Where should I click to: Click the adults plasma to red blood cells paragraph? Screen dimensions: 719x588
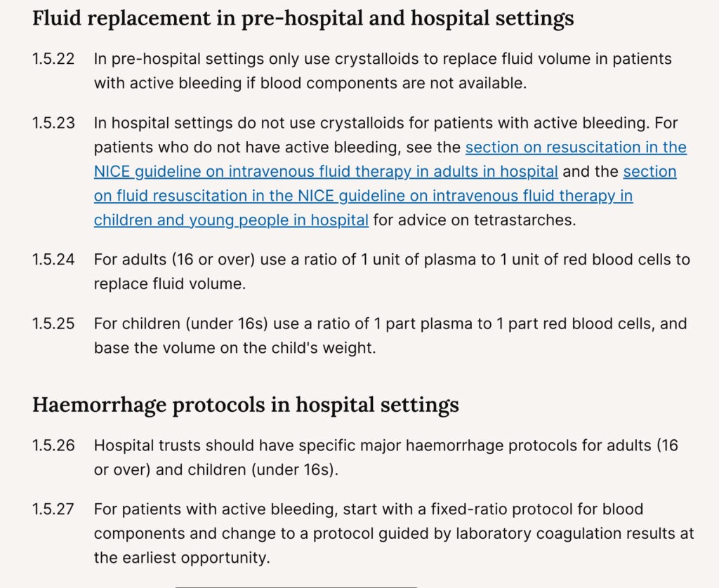point(392,272)
